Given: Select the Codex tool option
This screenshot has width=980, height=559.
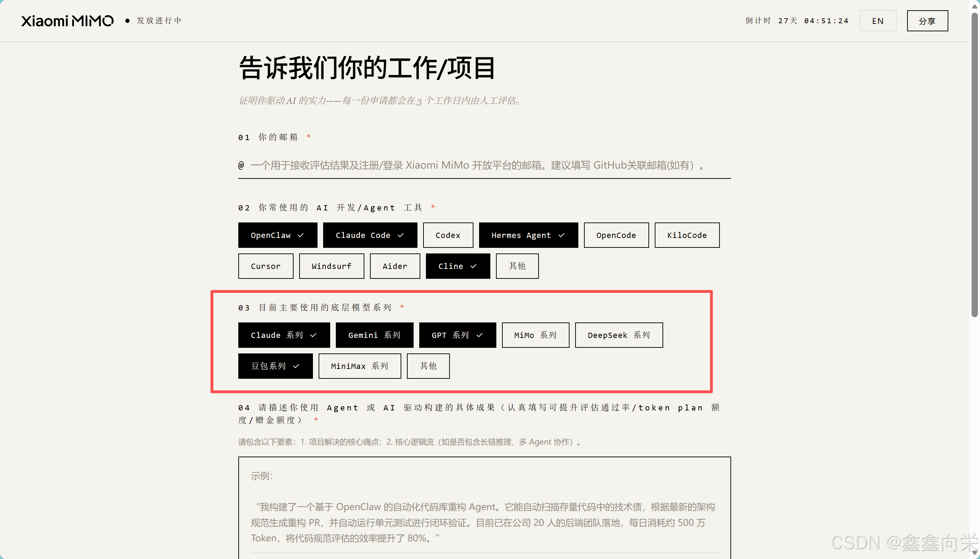Looking at the screenshot, I should click(x=448, y=235).
